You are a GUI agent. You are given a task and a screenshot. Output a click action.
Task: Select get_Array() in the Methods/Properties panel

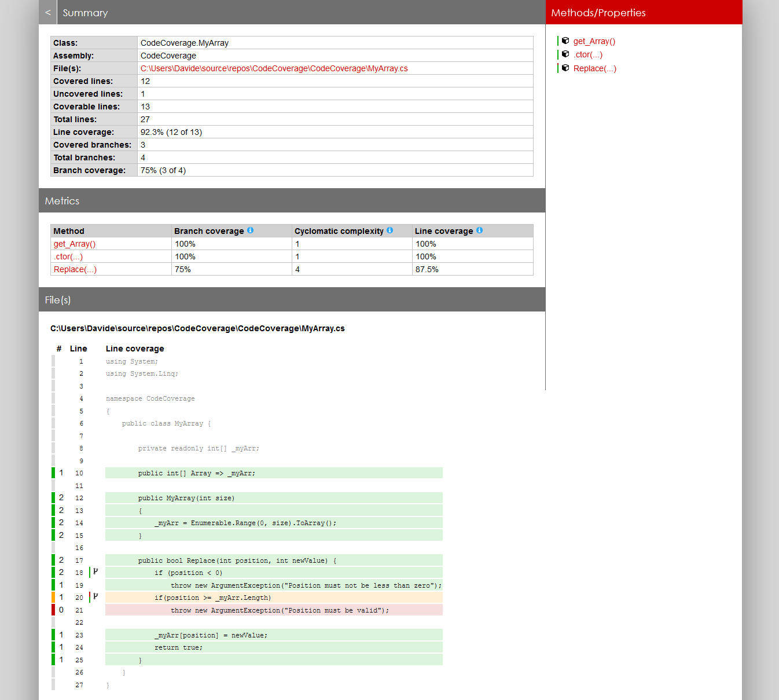coord(594,41)
